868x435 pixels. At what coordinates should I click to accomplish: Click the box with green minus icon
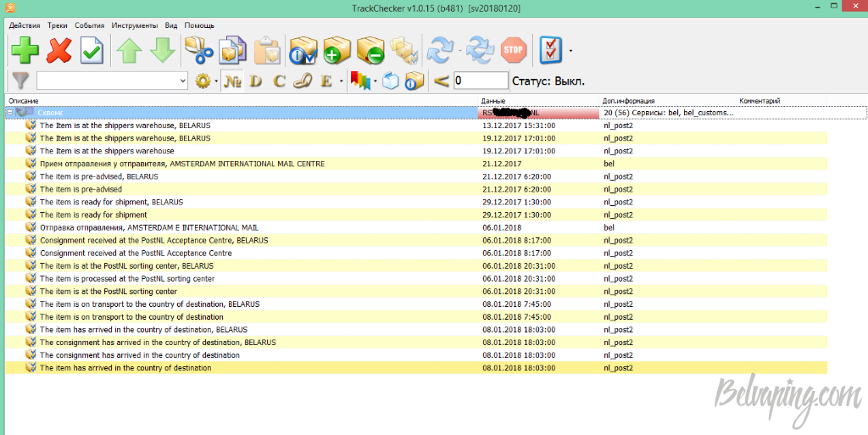(370, 50)
